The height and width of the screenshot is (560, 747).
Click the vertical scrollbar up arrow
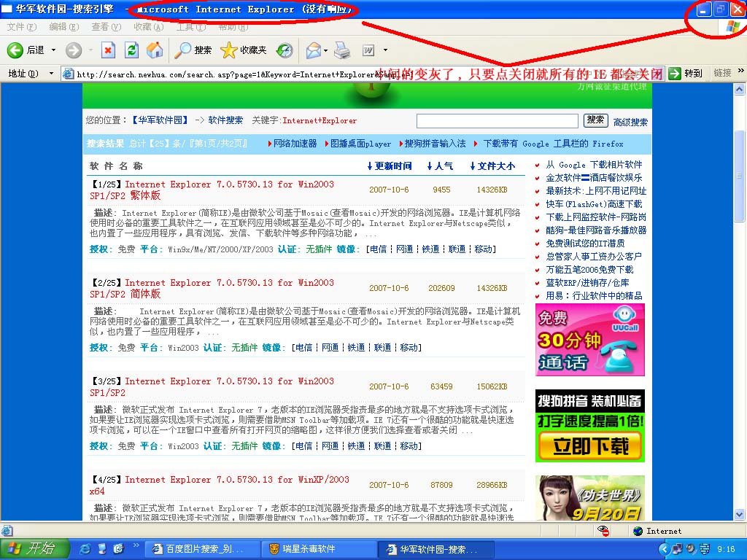(740, 89)
